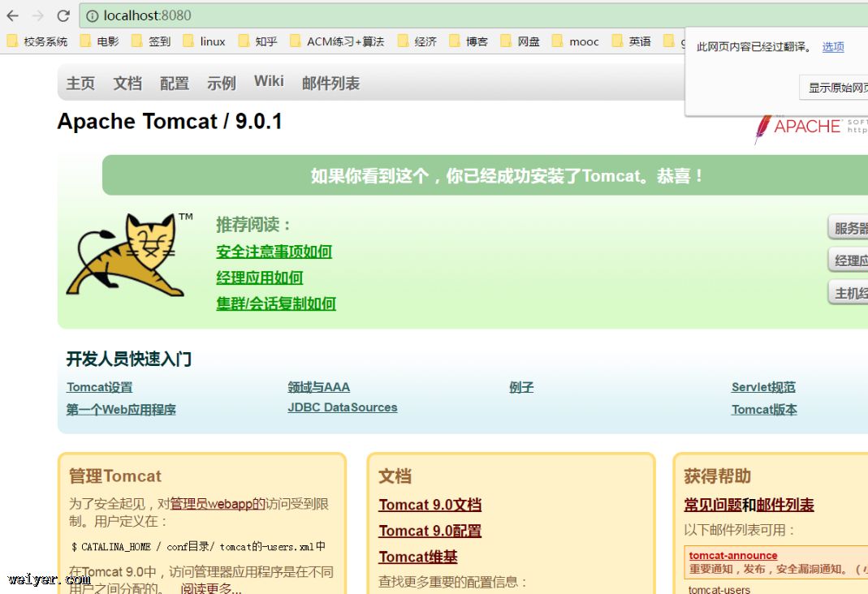This screenshot has height=594, width=868.
Task: Click the 服务器 status button
Action: [849, 228]
